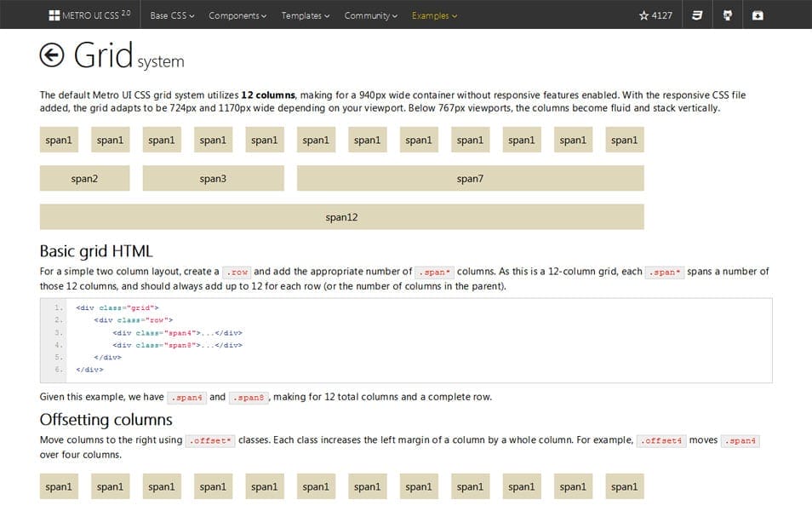
Task: Click the .offset* code badge
Action: (209, 440)
